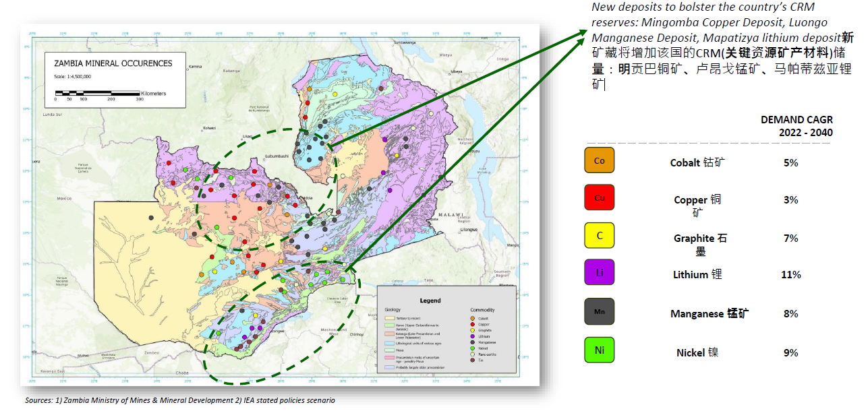Click the Sources footnote text
Viewport: 868px width, 411px height.
pyautogui.click(x=179, y=400)
